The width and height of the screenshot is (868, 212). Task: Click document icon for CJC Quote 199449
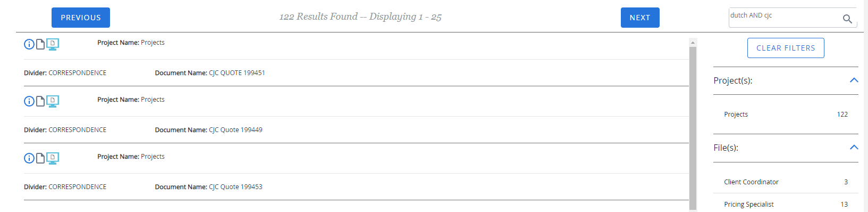(x=40, y=101)
